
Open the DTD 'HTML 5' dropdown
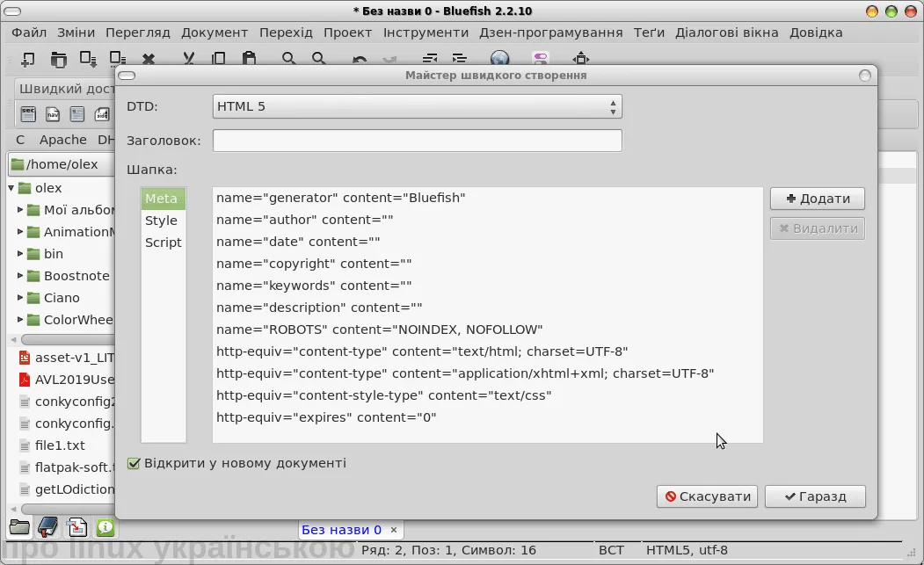(x=418, y=106)
